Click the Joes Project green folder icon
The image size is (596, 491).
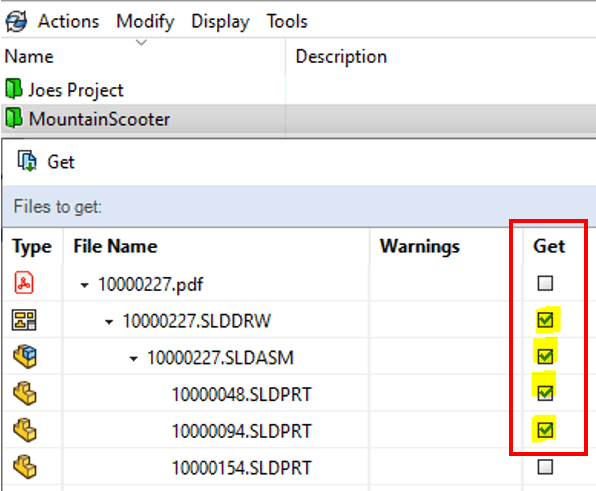click(x=14, y=89)
